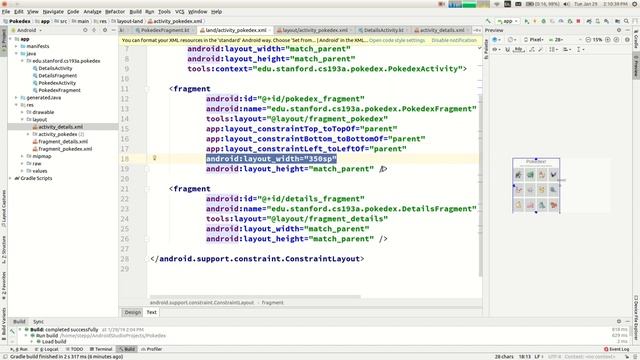Open Build panel settings gear
Image resolution: width=640 pixels, height=360 pixels.
(619, 321)
